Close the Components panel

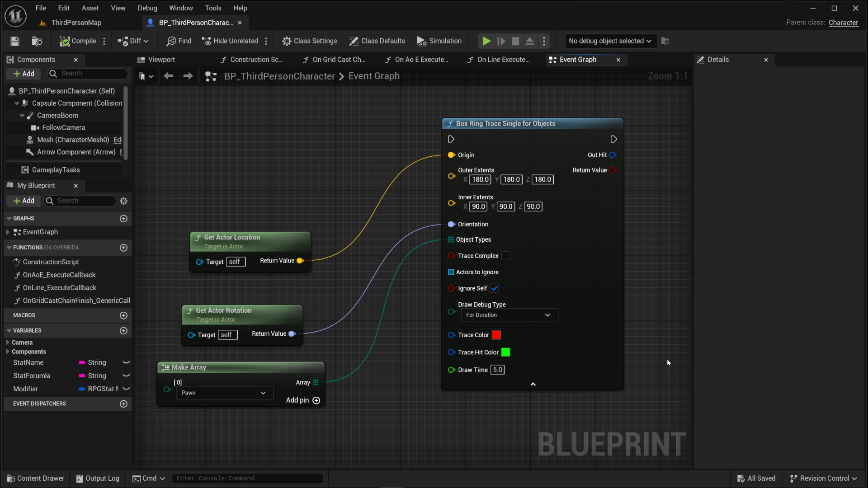click(76, 60)
